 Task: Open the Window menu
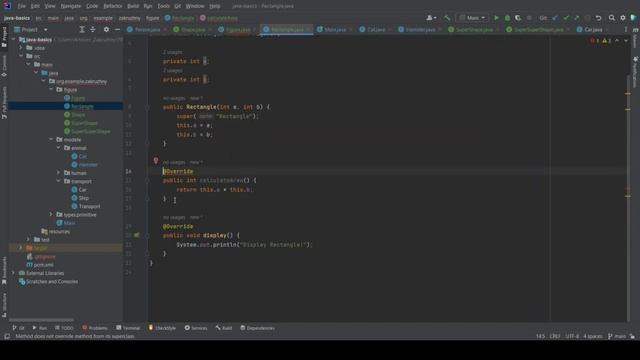[x=195, y=6]
